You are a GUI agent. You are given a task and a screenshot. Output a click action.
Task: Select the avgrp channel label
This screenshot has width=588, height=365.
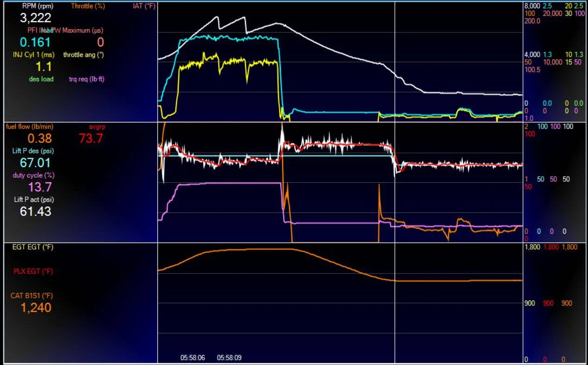click(97, 126)
